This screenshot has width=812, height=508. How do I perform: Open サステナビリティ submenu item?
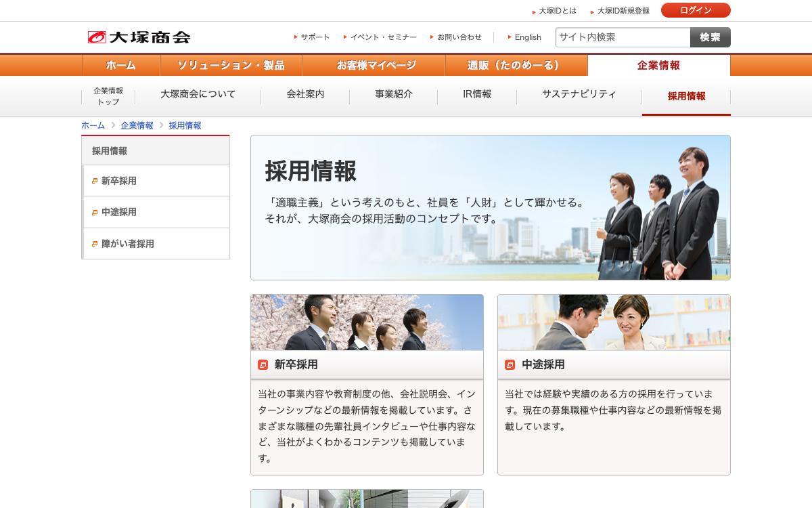click(x=579, y=95)
